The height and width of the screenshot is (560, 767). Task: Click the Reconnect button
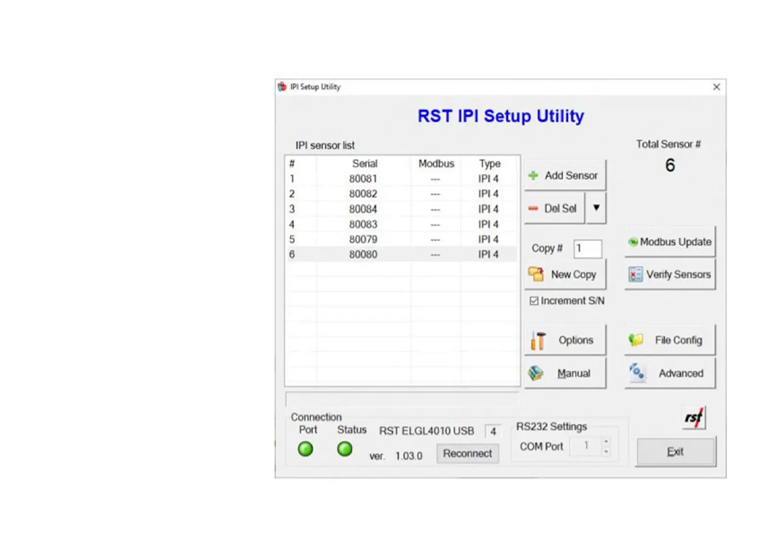tap(468, 453)
